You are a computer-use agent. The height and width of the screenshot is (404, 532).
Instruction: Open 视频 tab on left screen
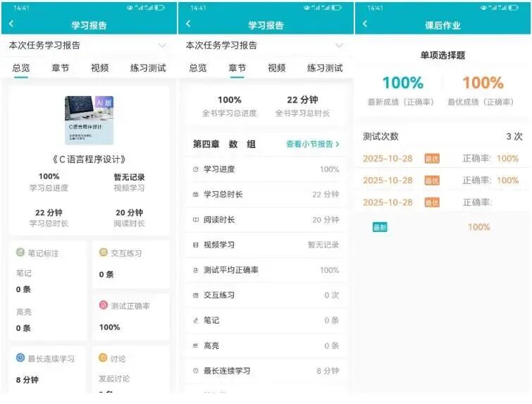[100, 68]
